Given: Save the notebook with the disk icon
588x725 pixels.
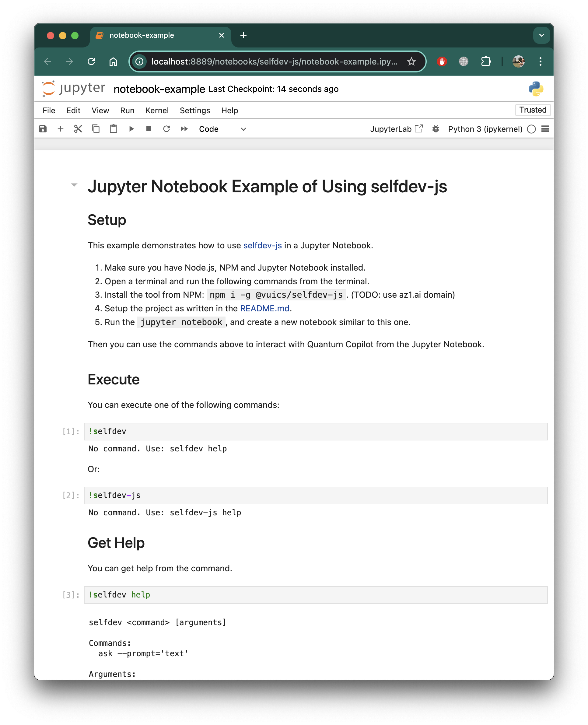Looking at the screenshot, I should [x=43, y=129].
